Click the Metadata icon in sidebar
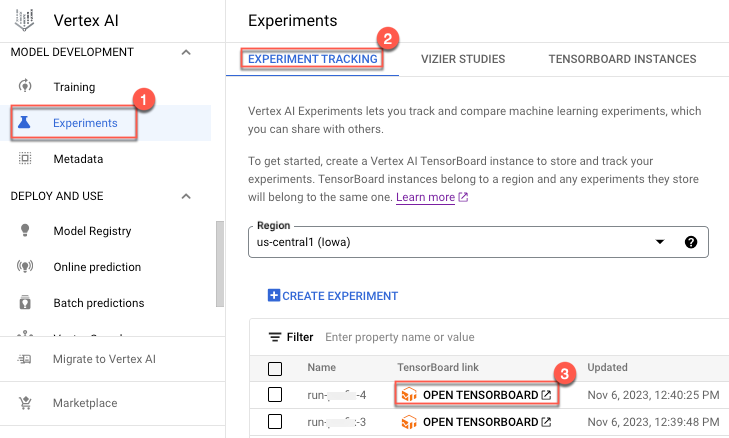The image size is (729, 438). pyautogui.click(x=26, y=159)
